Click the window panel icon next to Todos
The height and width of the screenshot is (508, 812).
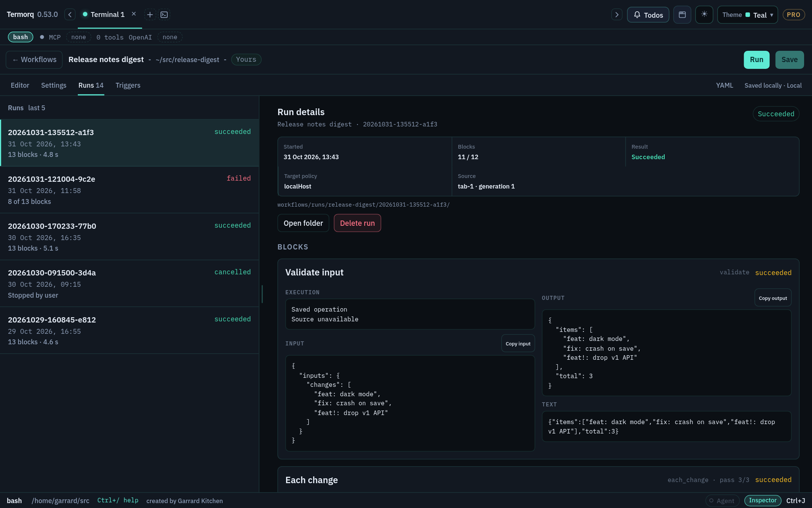[x=682, y=15]
